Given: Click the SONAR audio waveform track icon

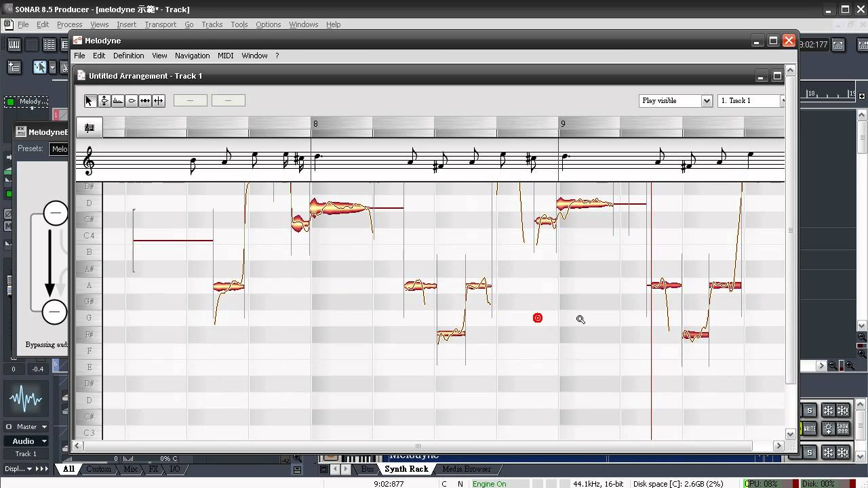Looking at the screenshot, I should pos(26,399).
